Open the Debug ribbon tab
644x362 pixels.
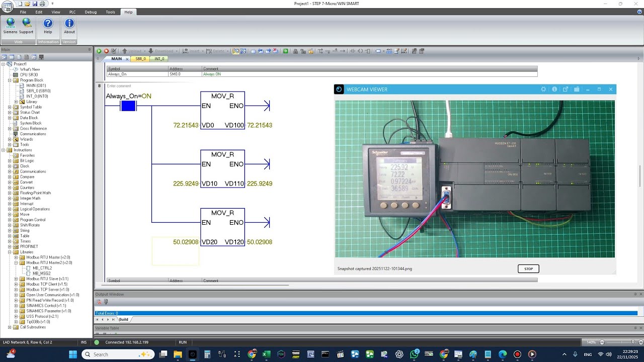click(91, 12)
